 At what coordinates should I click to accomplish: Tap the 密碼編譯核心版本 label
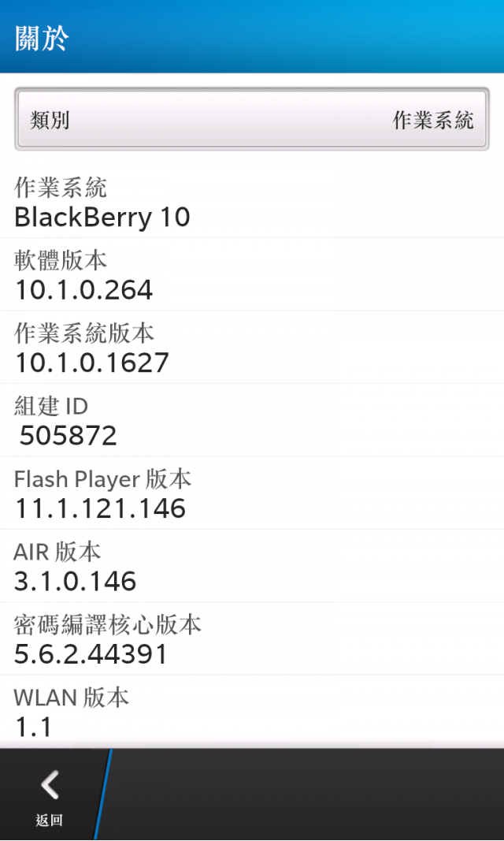[107, 625]
